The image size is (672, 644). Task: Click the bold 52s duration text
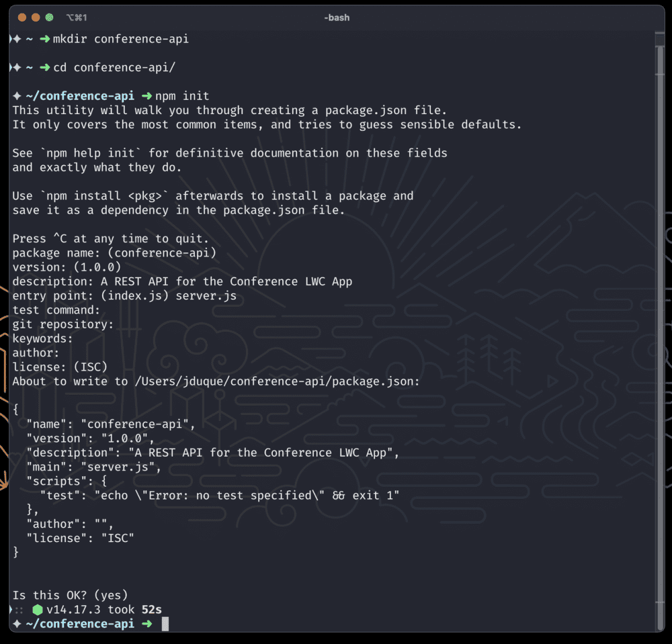point(152,610)
